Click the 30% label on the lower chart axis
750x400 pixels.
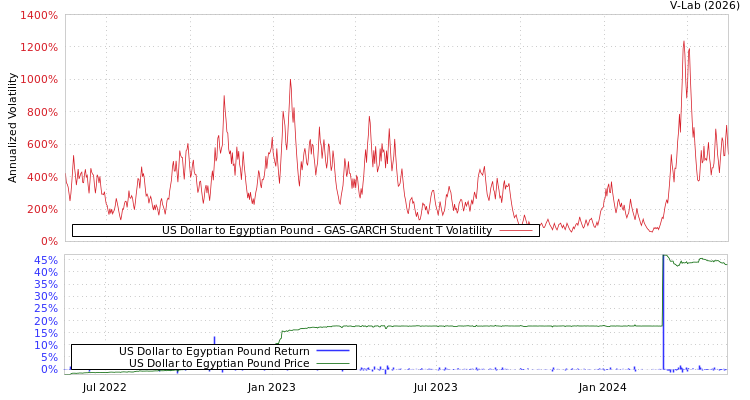tap(45, 296)
